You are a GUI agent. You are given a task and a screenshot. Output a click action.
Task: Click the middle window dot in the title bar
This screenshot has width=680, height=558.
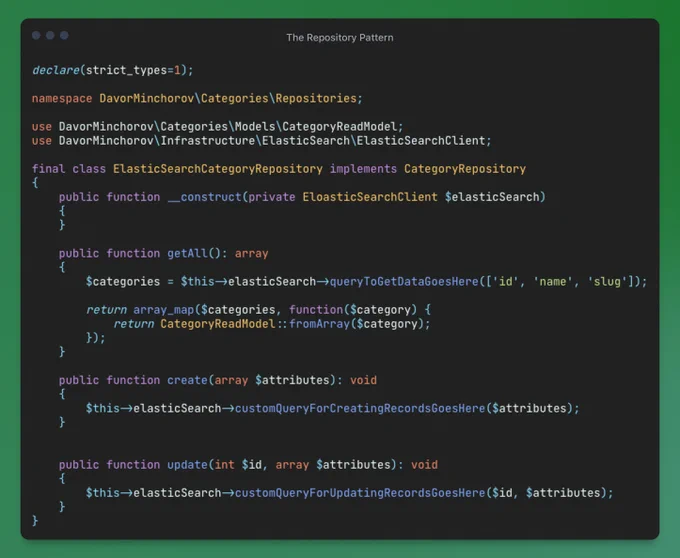pyautogui.click(x=50, y=36)
